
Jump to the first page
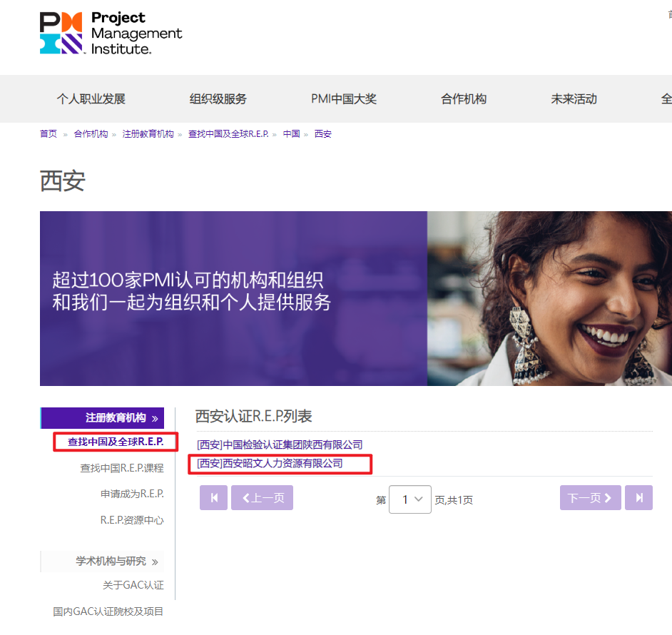click(213, 497)
